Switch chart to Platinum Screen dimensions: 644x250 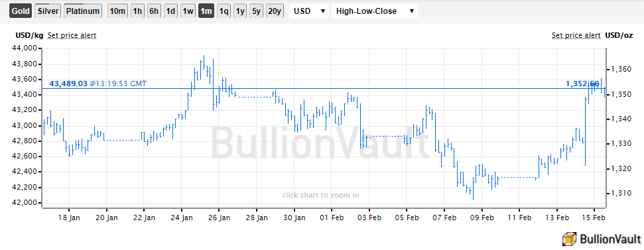[x=83, y=11]
